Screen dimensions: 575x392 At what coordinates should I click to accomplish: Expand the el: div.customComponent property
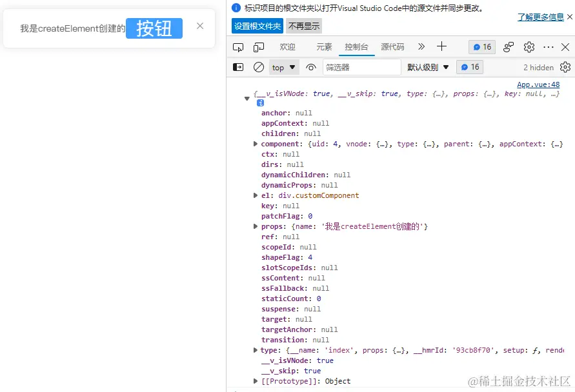click(256, 195)
